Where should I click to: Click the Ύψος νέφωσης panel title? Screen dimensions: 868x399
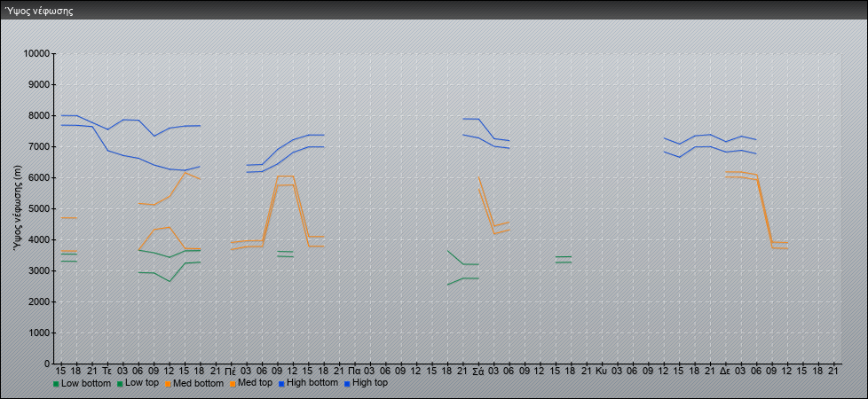coord(38,11)
